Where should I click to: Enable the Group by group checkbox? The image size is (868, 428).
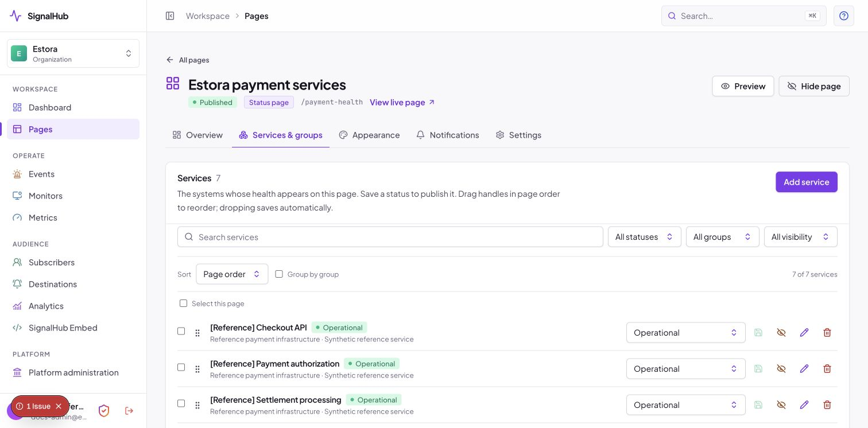(279, 274)
